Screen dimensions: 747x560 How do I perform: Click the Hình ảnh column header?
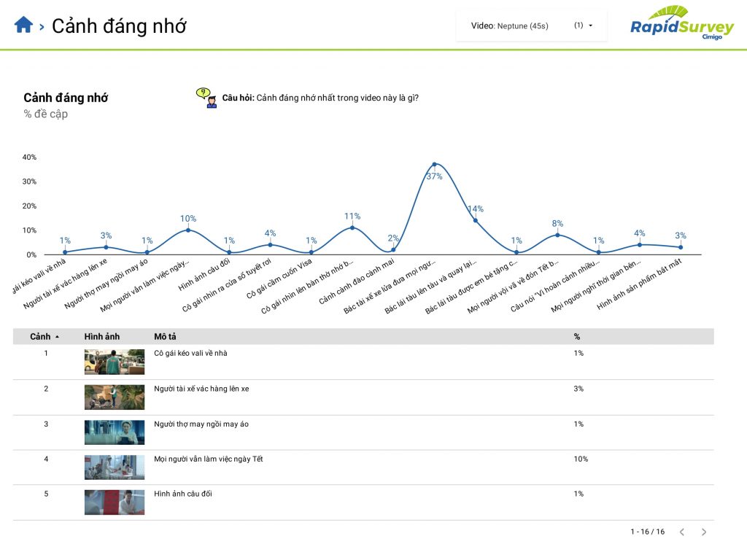pyautogui.click(x=102, y=337)
